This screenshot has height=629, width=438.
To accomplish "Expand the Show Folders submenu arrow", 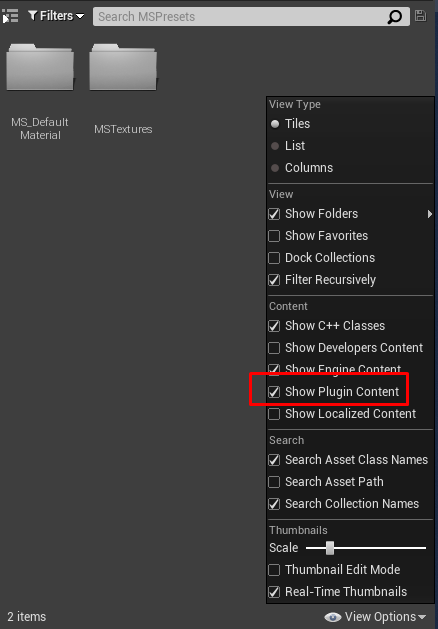I will pyautogui.click(x=430, y=214).
